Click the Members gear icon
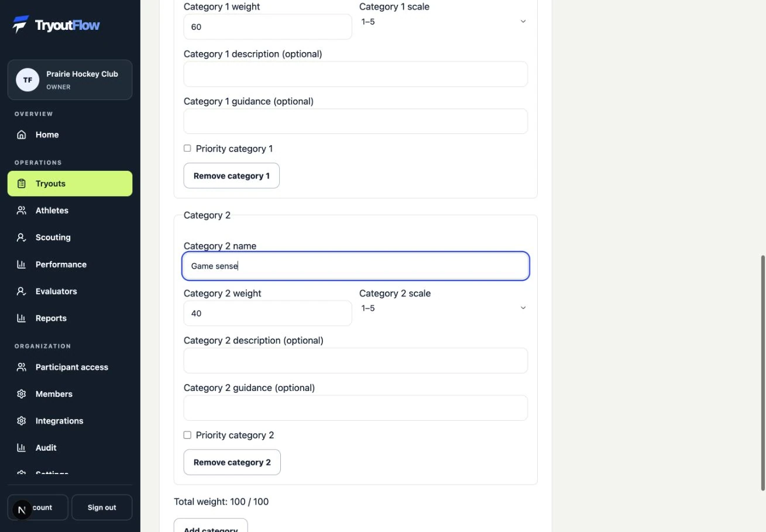This screenshot has height=532, width=766. (x=22, y=394)
